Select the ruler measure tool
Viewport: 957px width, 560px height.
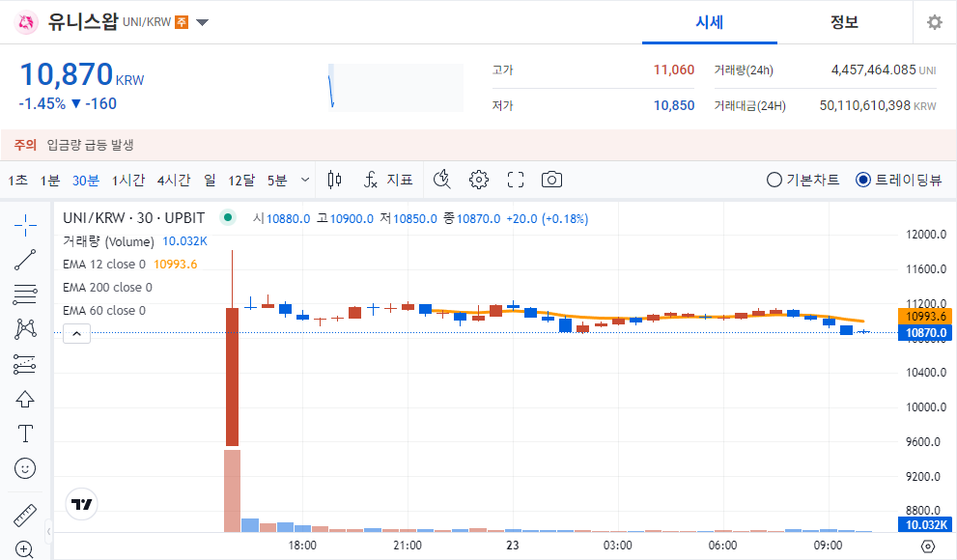pyautogui.click(x=25, y=516)
